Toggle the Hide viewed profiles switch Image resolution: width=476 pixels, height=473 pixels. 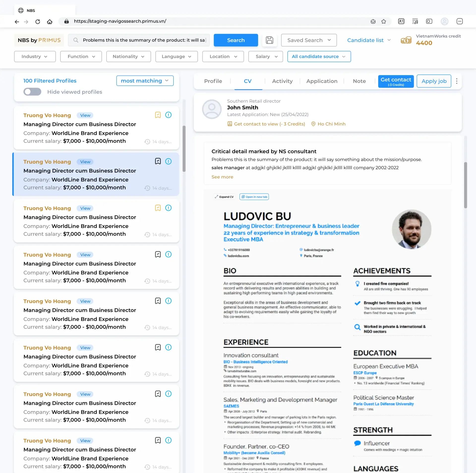tap(32, 92)
